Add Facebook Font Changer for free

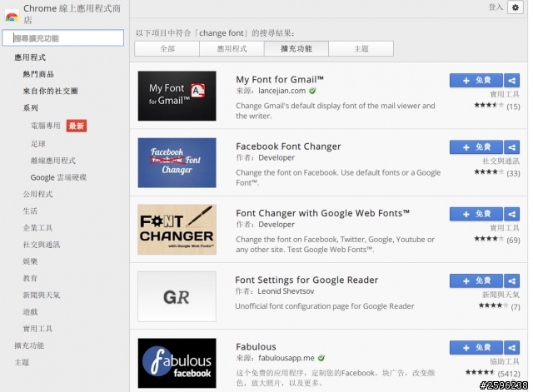pyautogui.click(x=476, y=147)
